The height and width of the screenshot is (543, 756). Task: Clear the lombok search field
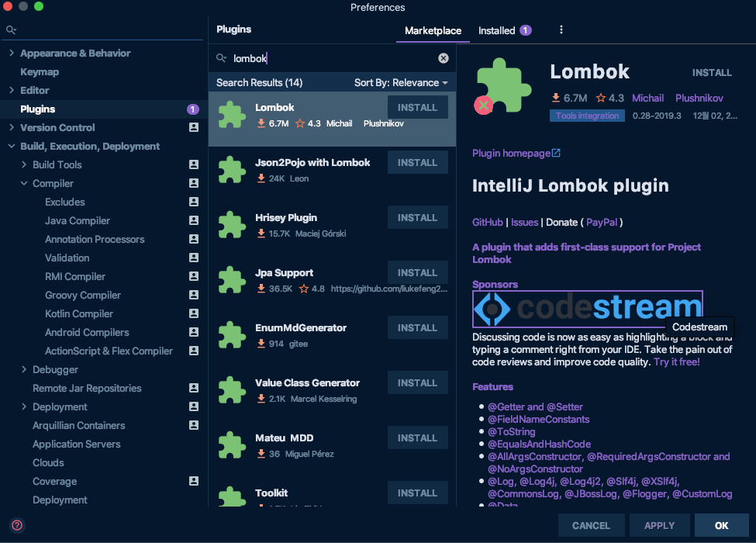443,58
